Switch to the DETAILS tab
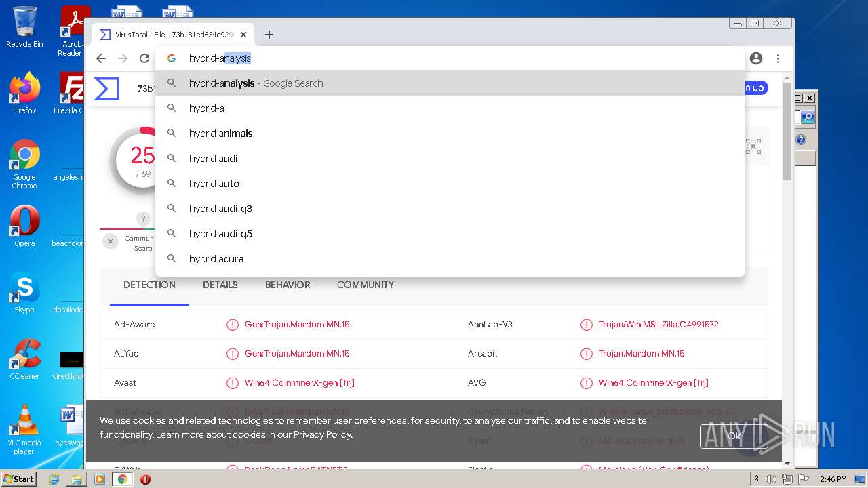 220,285
